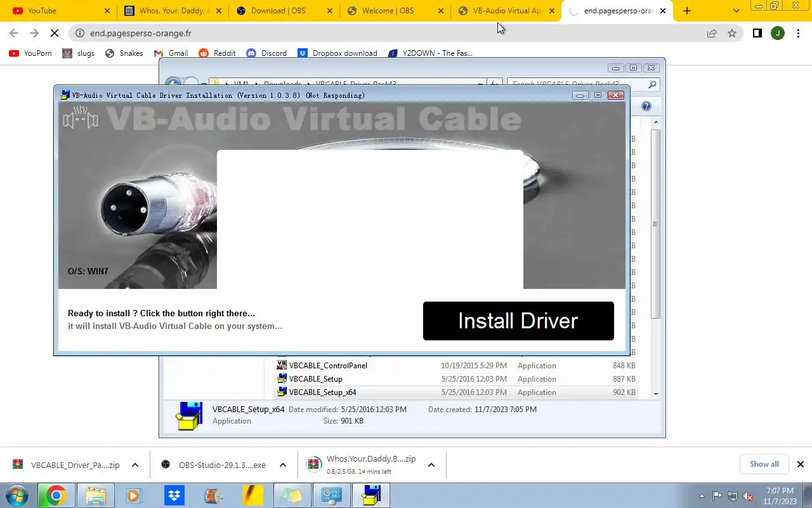This screenshot has height=508, width=812.
Task: Switch to the YouTube tab
Action: pyautogui.click(x=60, y=11)
